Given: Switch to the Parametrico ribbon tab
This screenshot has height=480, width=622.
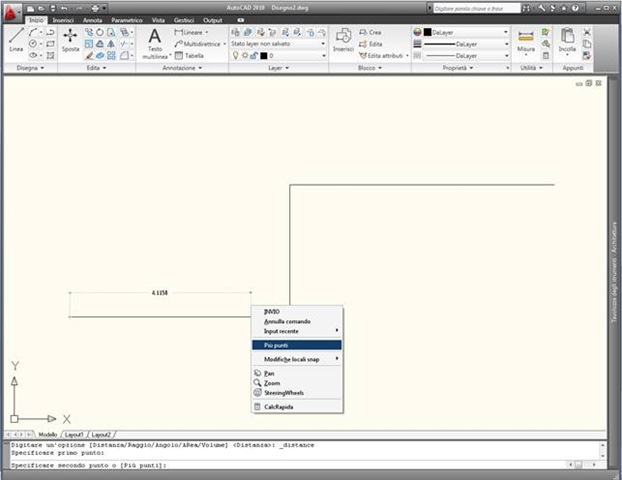Looking at the screenshot, I should [127, 20].
